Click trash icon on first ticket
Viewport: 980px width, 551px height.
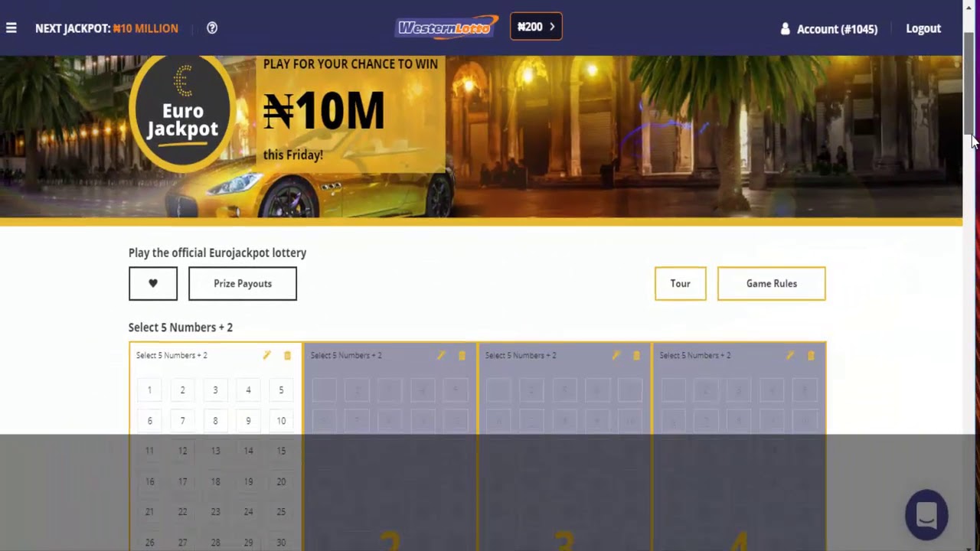288,355
